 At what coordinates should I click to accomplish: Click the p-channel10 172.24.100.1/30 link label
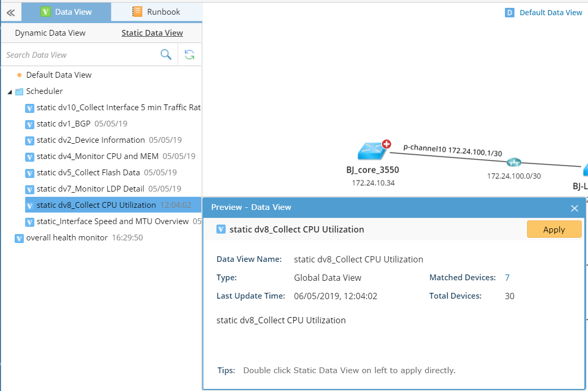tap(452, 150)
